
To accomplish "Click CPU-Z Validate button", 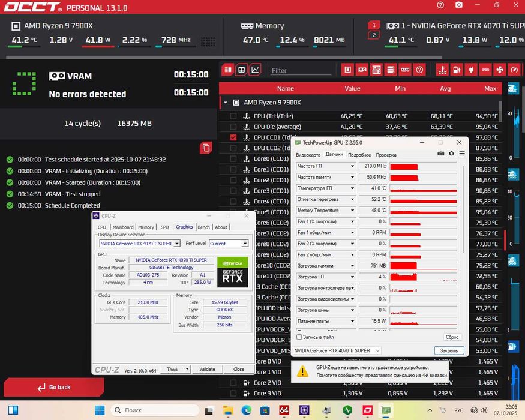I will tap(207, 369).
